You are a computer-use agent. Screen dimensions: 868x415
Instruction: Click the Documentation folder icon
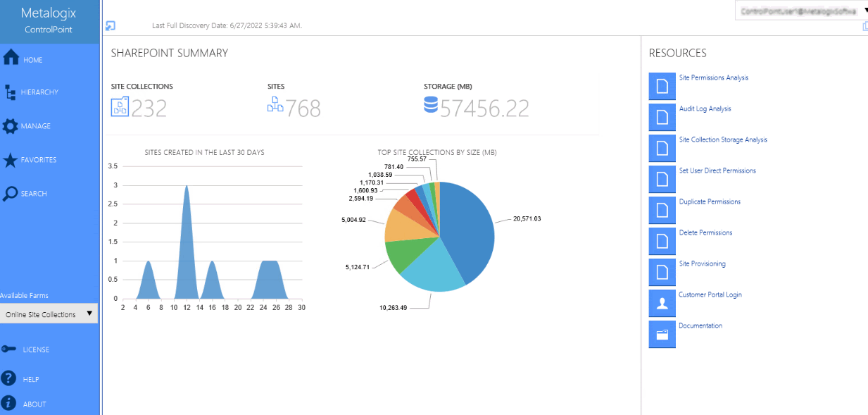[662, 333]
